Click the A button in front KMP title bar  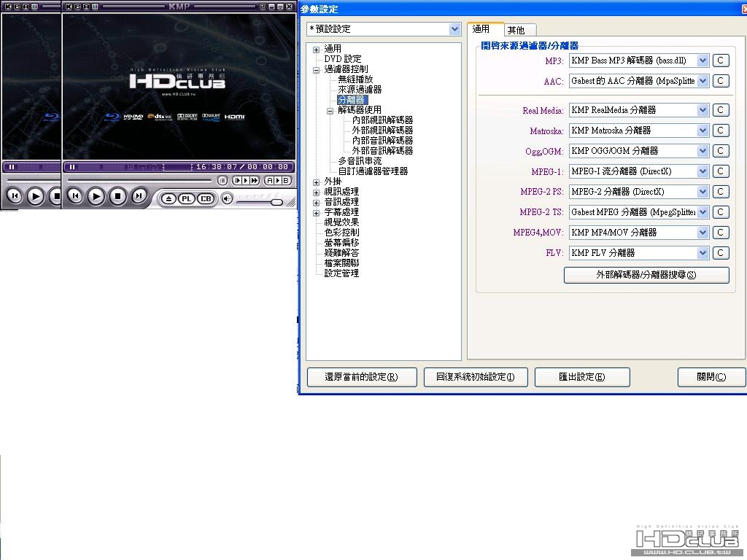86,7
